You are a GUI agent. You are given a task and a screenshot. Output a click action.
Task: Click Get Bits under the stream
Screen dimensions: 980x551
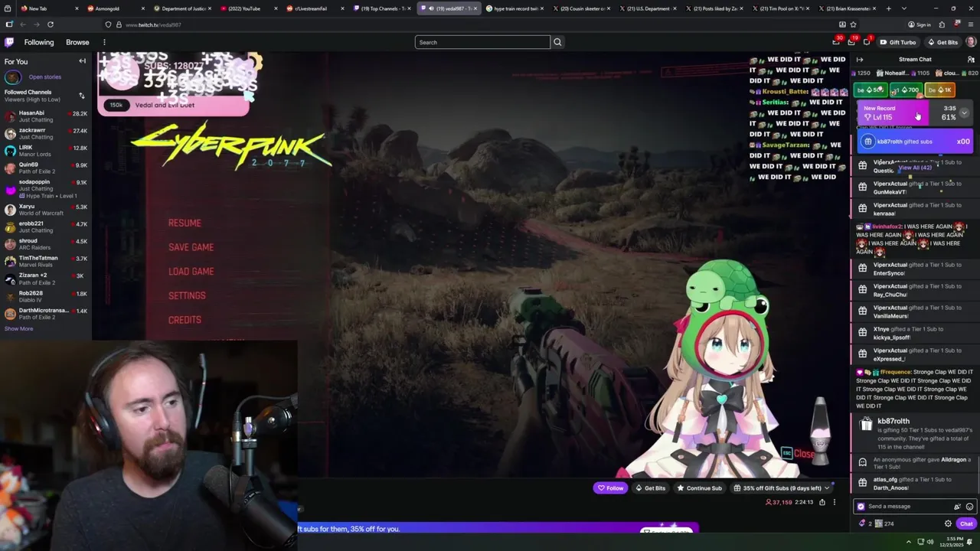point(650,488)
